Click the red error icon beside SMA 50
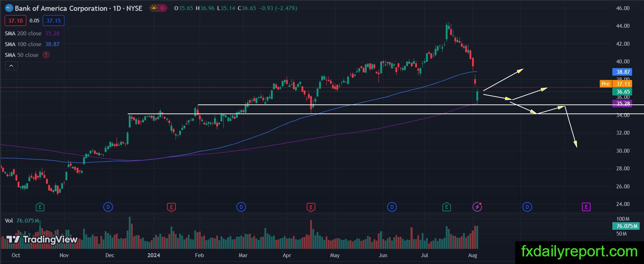The height and width of the screenshot is (264, 644). click(x=46, y=55)
